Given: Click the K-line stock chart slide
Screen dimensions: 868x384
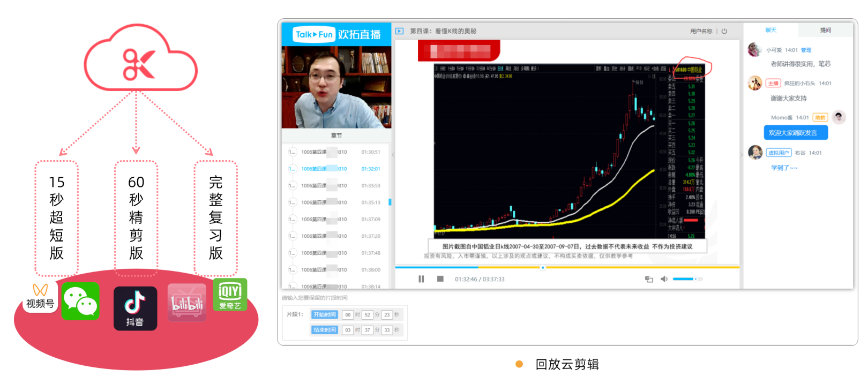Looking at the screenshot, I should click(569, 152).
